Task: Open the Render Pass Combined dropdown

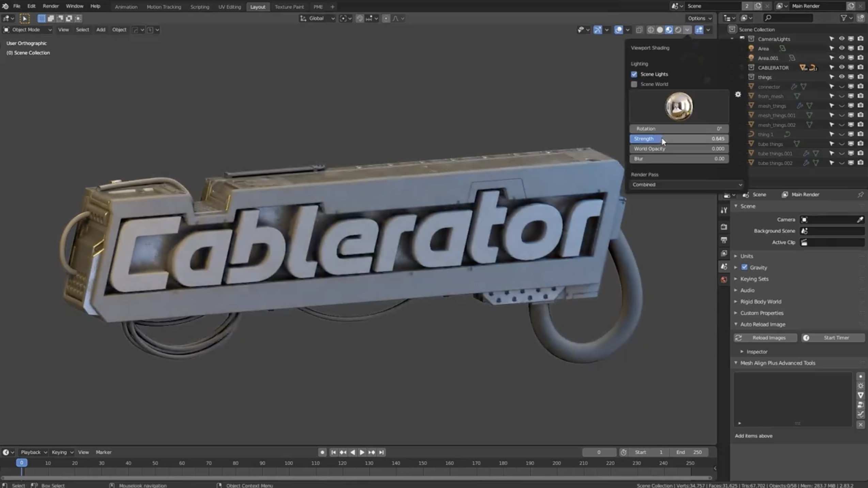Action: [686, 184]
